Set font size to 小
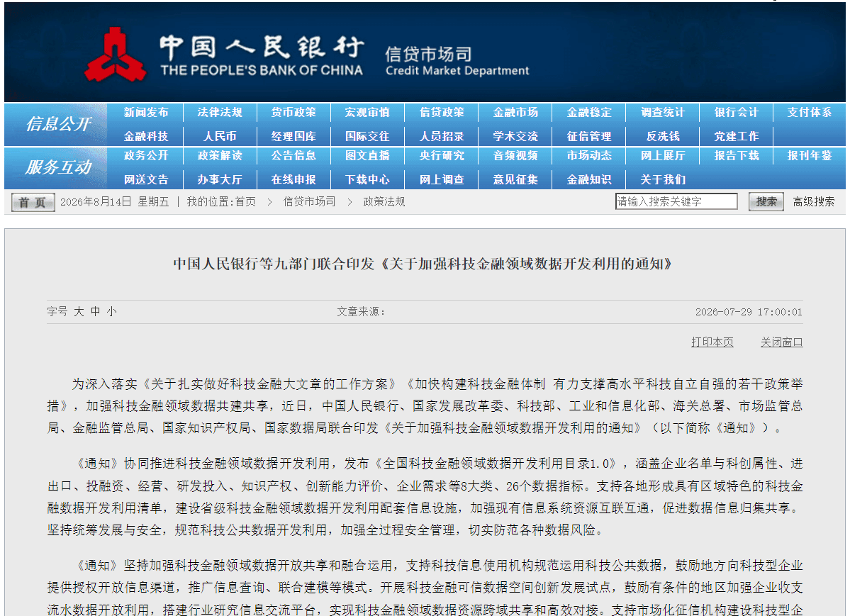Viewport: 850px width, 616px height. [x=112, y=311]
